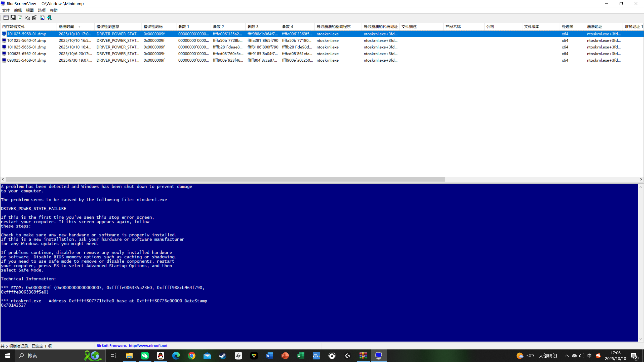Show hidden tray icons chevron
This screenshot has height=362, width=644.
[567, 356]
